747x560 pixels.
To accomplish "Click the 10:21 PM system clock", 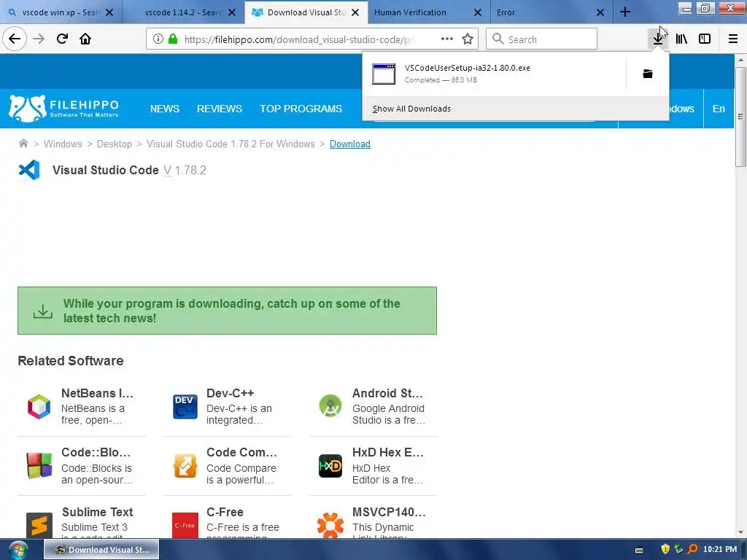I will tap(720, 550).
